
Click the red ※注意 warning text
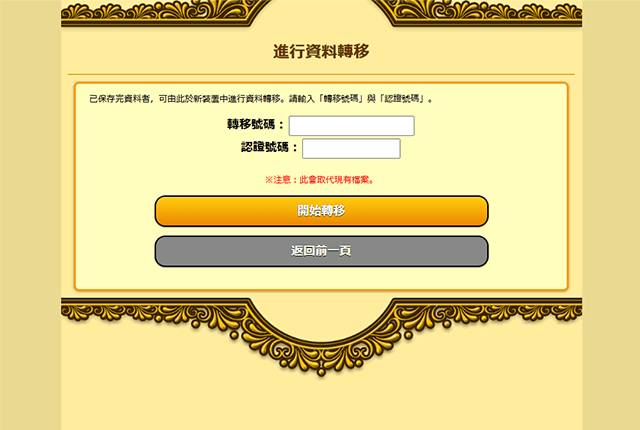coord(320,180)
